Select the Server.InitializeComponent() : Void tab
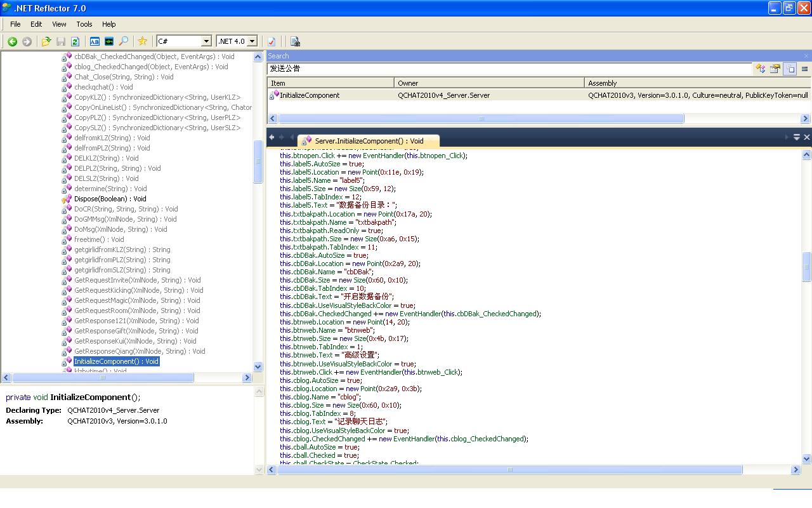The width and height of the screenshot is (812, 508). tap(369, 141)
